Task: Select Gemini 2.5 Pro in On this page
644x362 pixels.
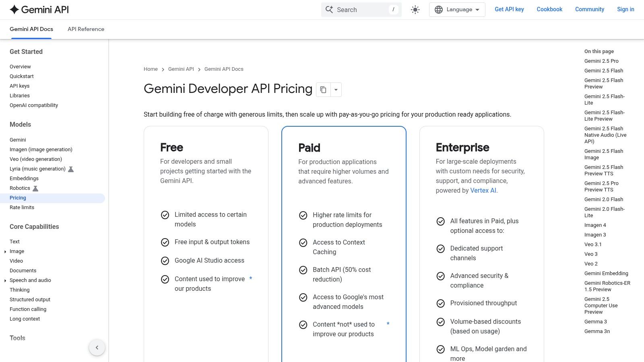Action: pos(601,61)
